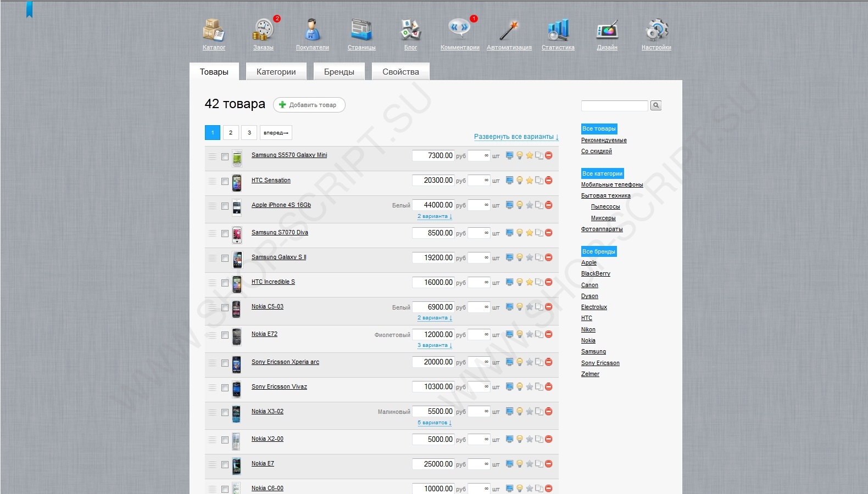Open the Автоматизация magic wand icon

509,30
